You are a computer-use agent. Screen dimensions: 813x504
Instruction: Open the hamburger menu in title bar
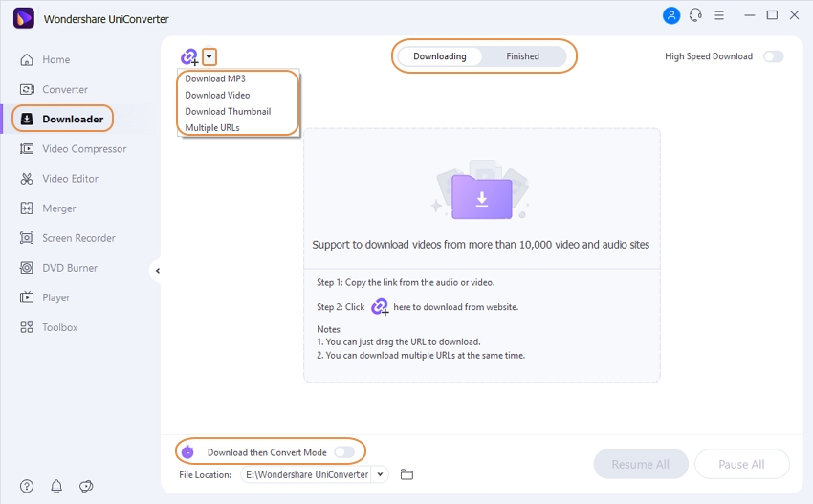point(719,15)
